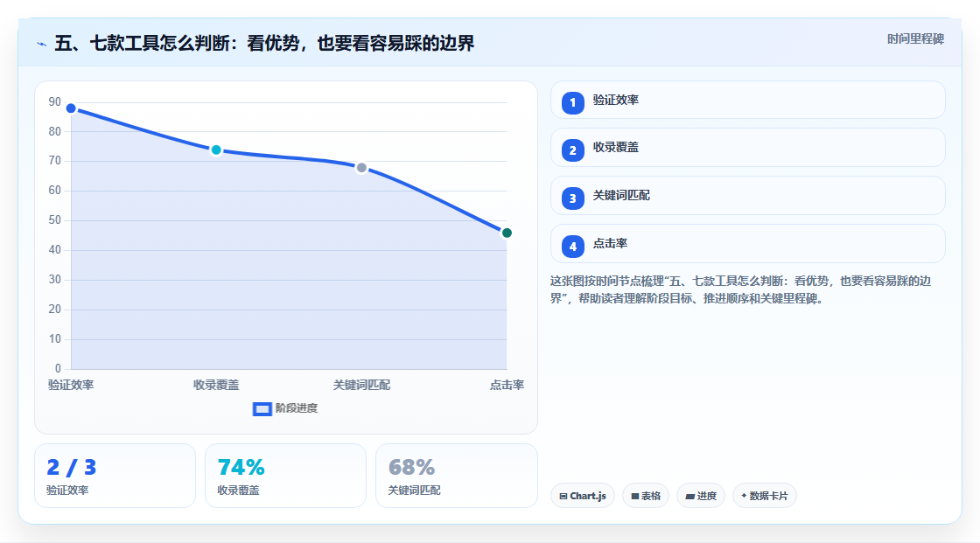The image size is (980, 543).
Task: Click the number 3 badge for 关键词匹配
Action: [x=572, y=198]
